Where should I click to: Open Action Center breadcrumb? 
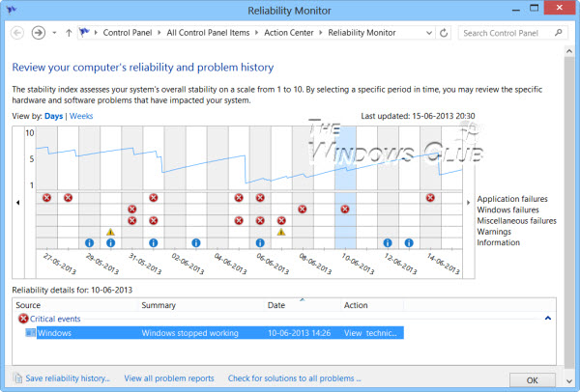tap(289, 33)
